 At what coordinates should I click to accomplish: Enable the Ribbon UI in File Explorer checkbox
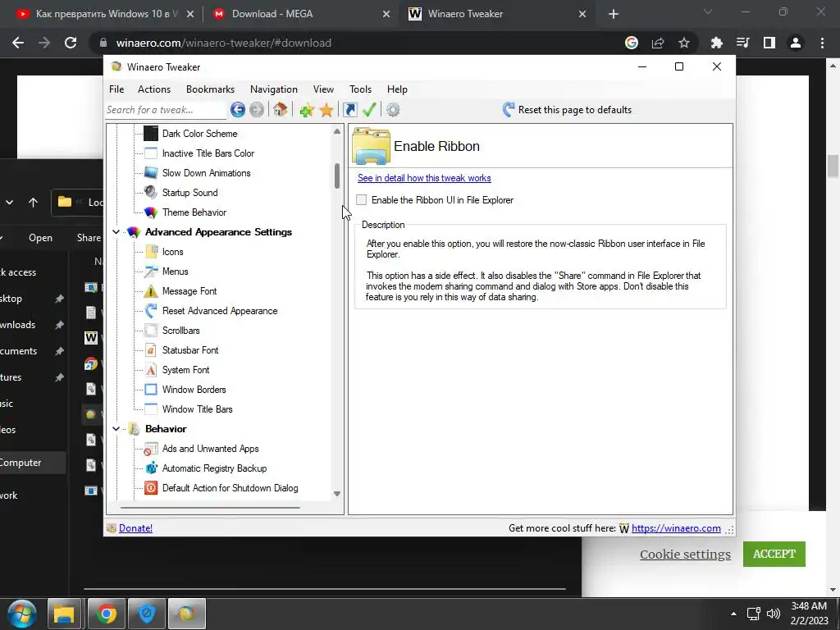coord(362,200)
